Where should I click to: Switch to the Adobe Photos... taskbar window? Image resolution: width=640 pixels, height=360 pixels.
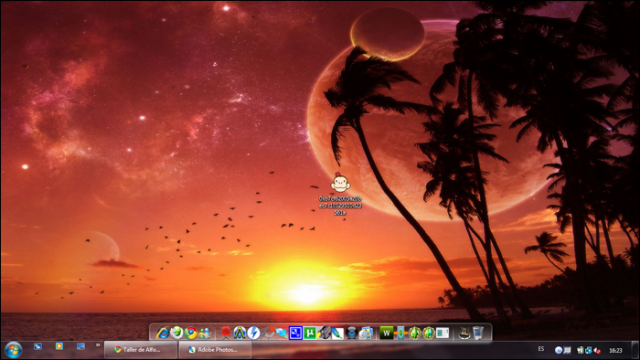tap(215, 350)
